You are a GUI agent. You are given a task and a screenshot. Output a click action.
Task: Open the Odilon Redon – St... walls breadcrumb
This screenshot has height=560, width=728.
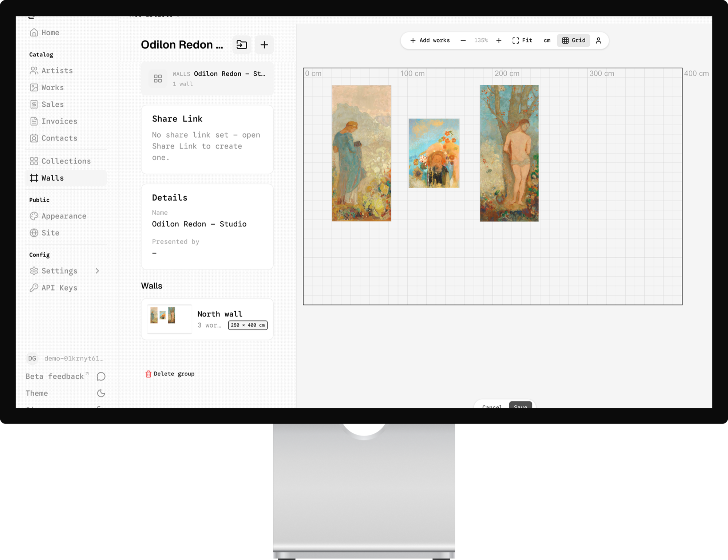(x=207, y=78)
